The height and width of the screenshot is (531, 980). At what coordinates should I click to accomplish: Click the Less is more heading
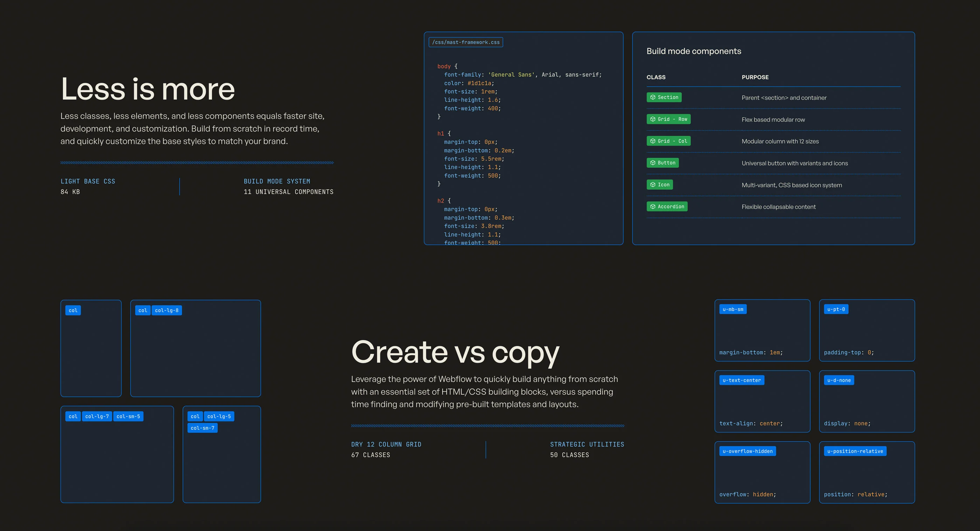pyautogui.click(x=148, y=89)
